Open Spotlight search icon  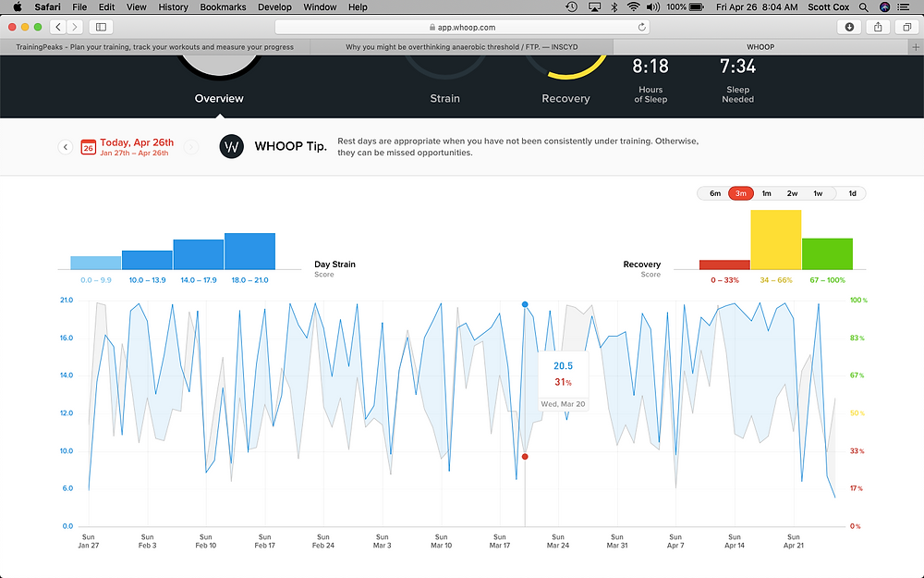(x=863, y=7)
